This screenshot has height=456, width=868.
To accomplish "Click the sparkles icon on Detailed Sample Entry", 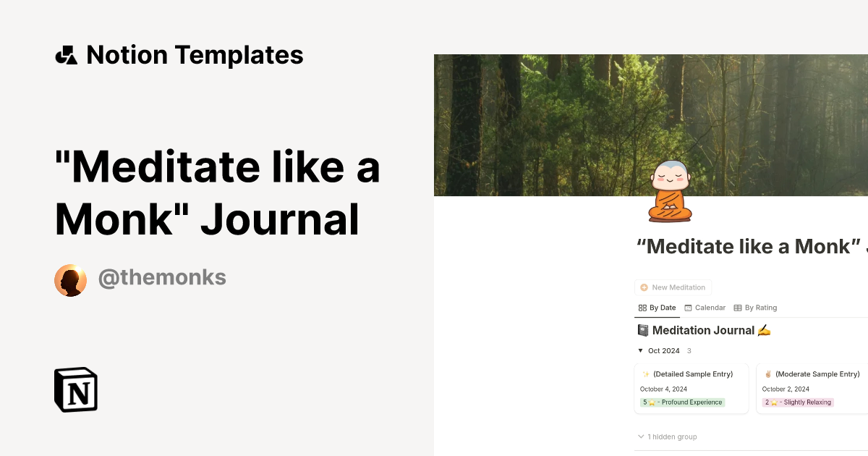I will [x=645, y=373].
